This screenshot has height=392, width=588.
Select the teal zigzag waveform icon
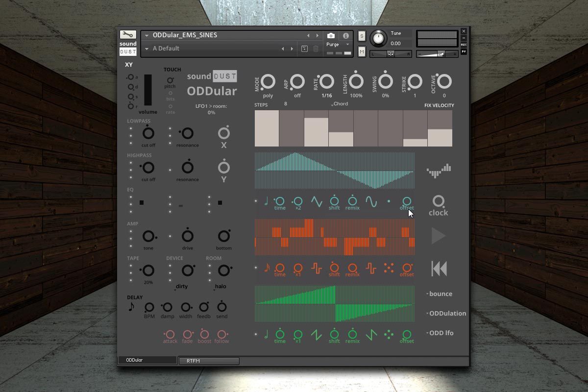click(317, 201)
